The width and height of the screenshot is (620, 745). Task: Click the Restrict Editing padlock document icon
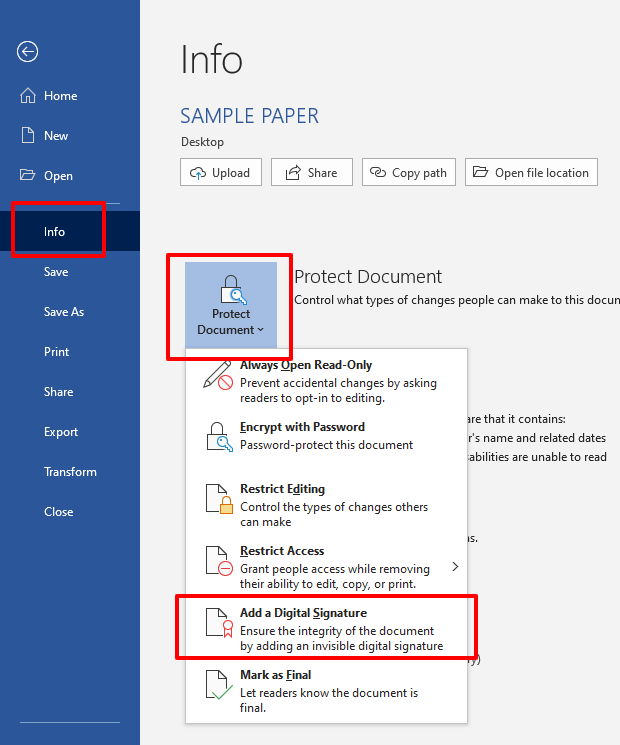click(218, 499)
